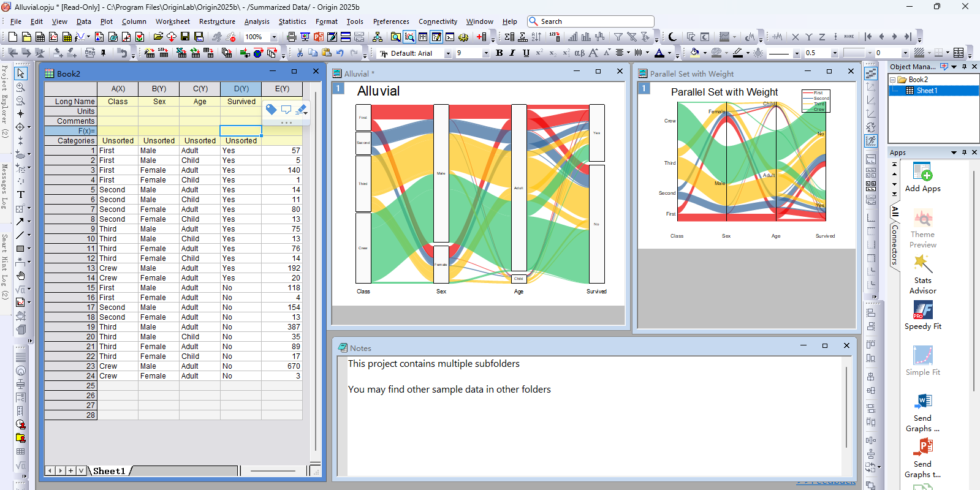Select Sheet1 in Object Manager
Viewport: 980px width, 490px height.
926,91
